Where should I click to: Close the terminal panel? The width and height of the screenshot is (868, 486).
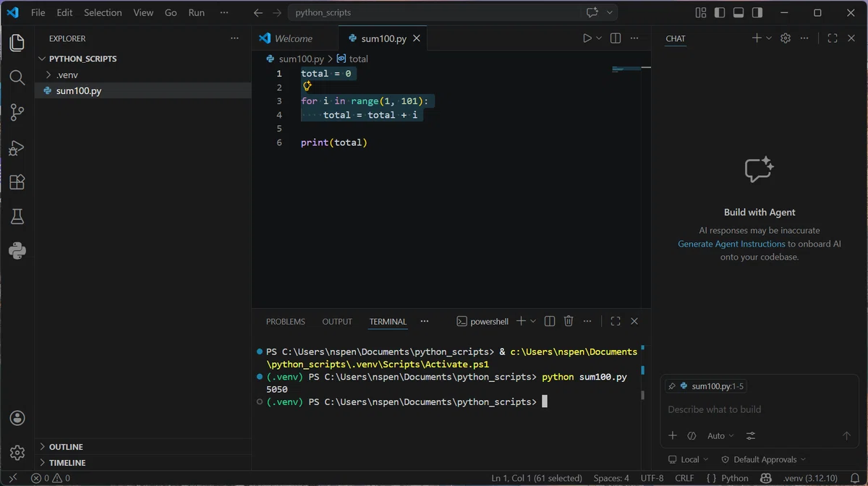[x=634, y=321]
